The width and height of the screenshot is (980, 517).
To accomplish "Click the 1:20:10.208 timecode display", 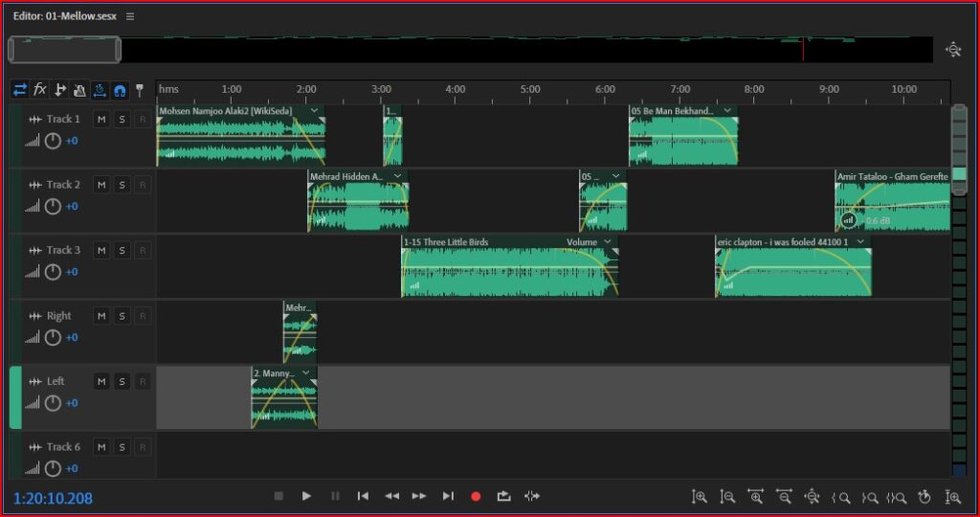I will pyautogui.click(x=54, y=498).
